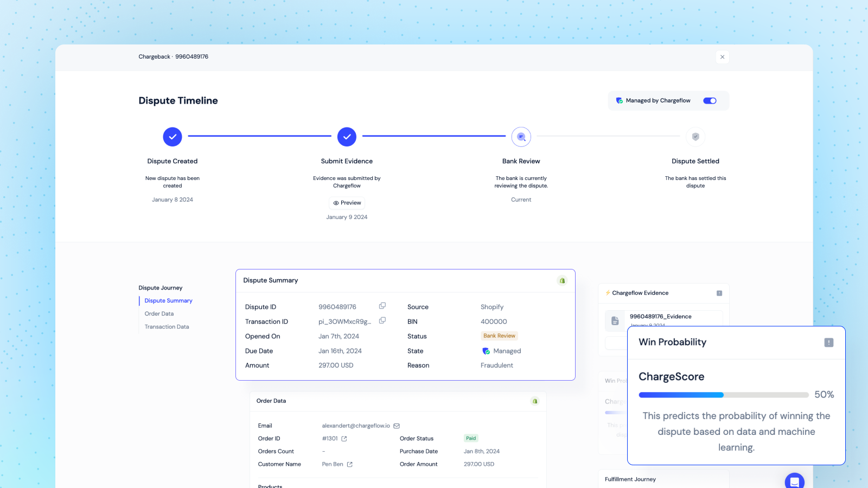Select the Submit Evidence checkmark circle
This screenshot has width=868, height=488.
point(347,137)
